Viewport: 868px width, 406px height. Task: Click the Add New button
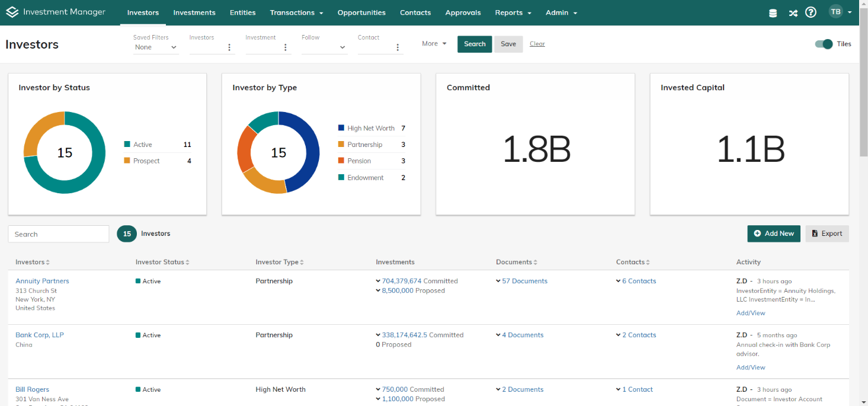point(774,234)
